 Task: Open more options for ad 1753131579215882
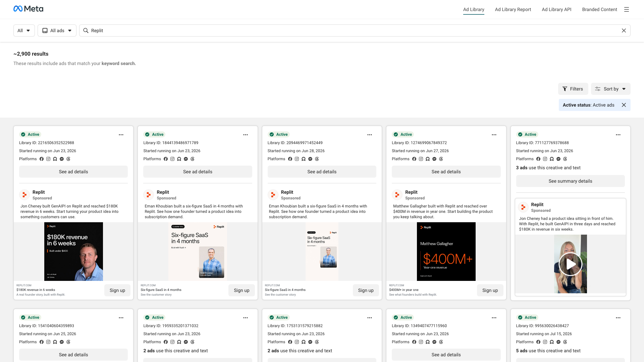click(370, 318)
